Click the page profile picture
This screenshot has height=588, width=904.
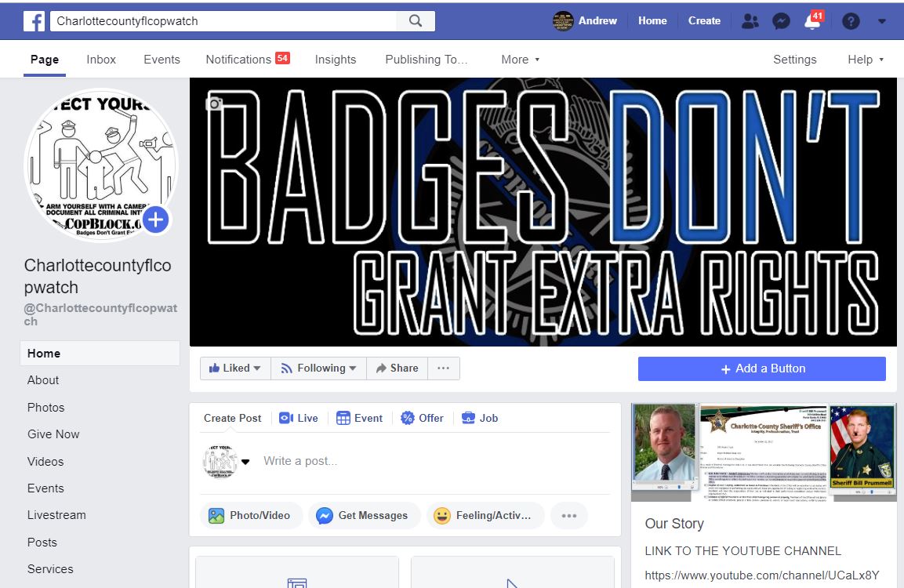point(101,165)
